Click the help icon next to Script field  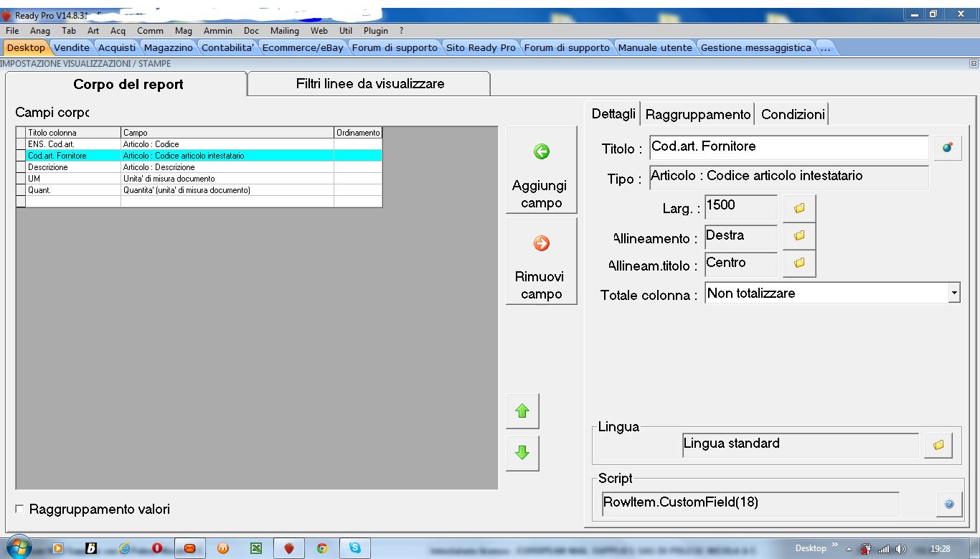coord(949,504)
